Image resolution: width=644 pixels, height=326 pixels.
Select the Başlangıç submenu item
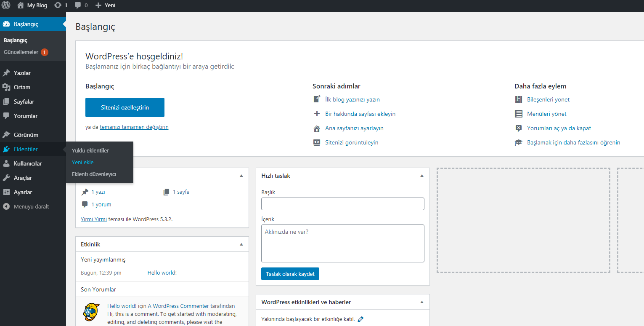(16, 40)
